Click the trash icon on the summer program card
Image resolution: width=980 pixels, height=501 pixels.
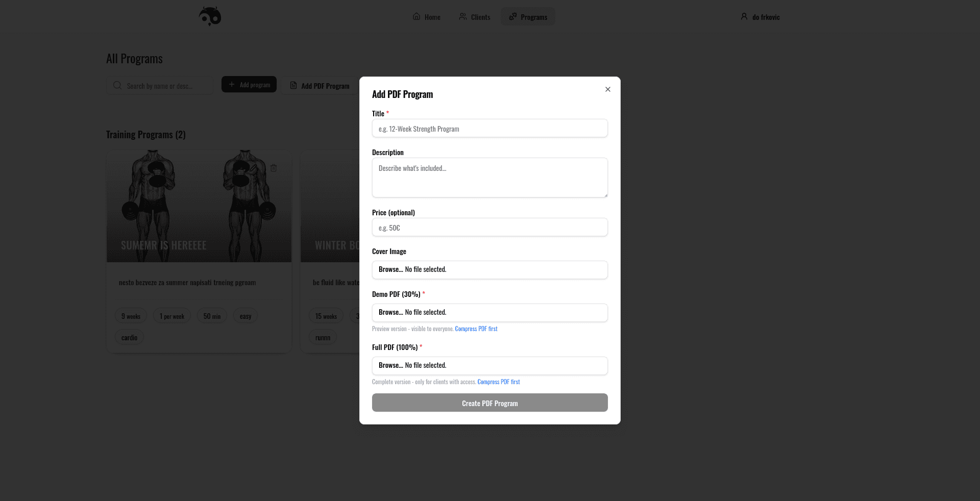click(x=274, y=168)
